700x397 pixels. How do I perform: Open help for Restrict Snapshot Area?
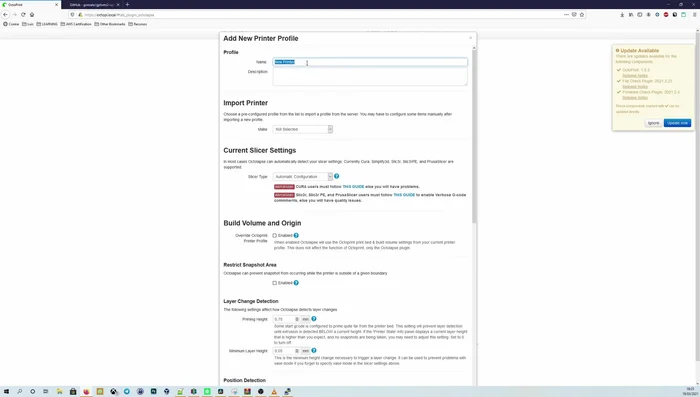pyautogui.click(x=296, y=283)
